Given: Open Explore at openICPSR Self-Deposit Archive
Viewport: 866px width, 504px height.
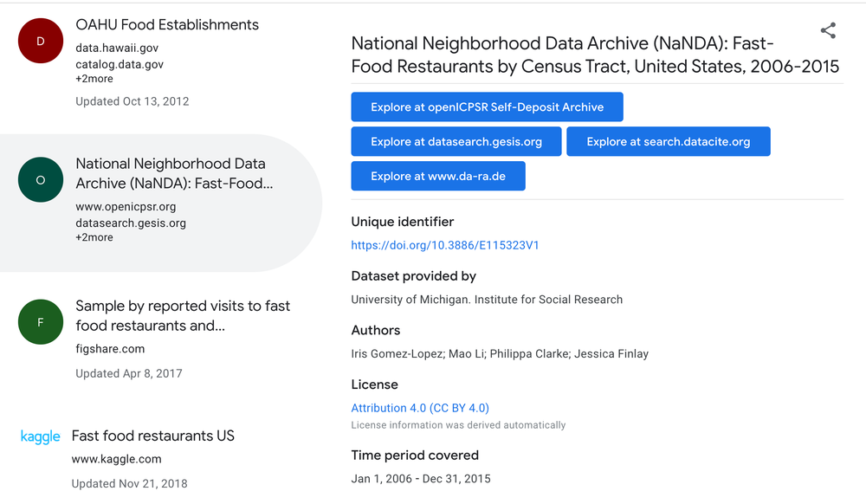Looking at the screenshot, I should point(487,107).
